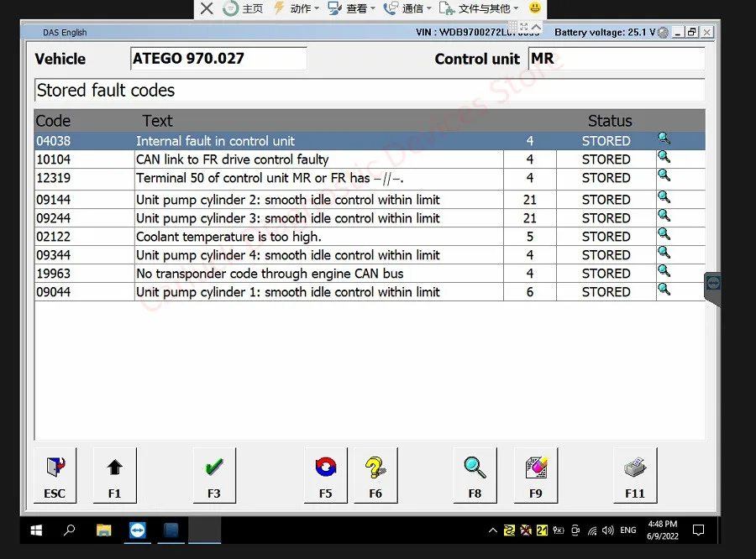Click the Code column header
This screenshot has width=756, height=559.
(x=53, y=121)
